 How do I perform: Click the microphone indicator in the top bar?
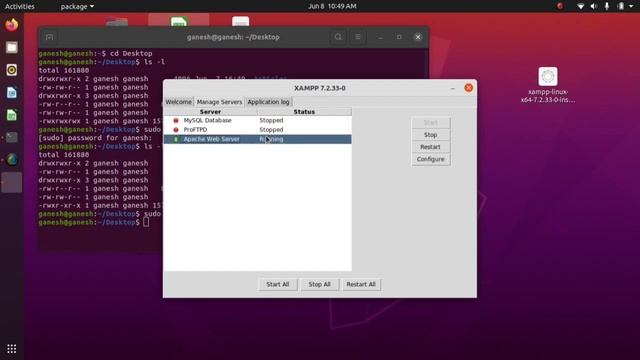pyautogui.click(x=607, y=6)
